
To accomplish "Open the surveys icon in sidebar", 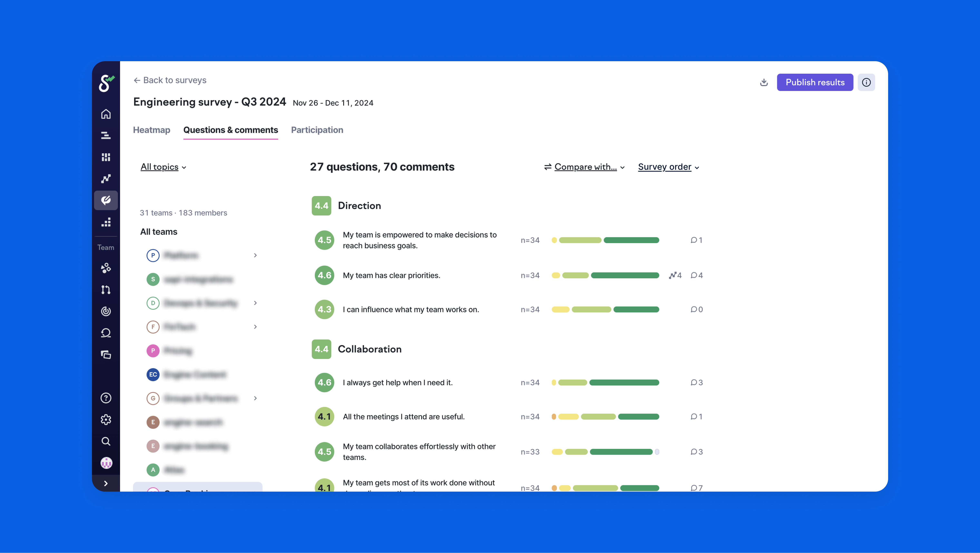I will pyautogui.click(x=106, y=200).
